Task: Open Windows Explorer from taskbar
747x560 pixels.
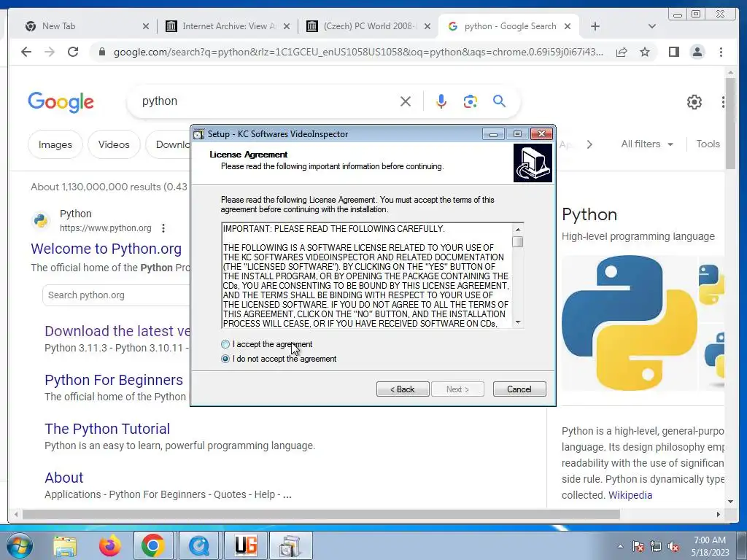Action: (x=65, y=546)
